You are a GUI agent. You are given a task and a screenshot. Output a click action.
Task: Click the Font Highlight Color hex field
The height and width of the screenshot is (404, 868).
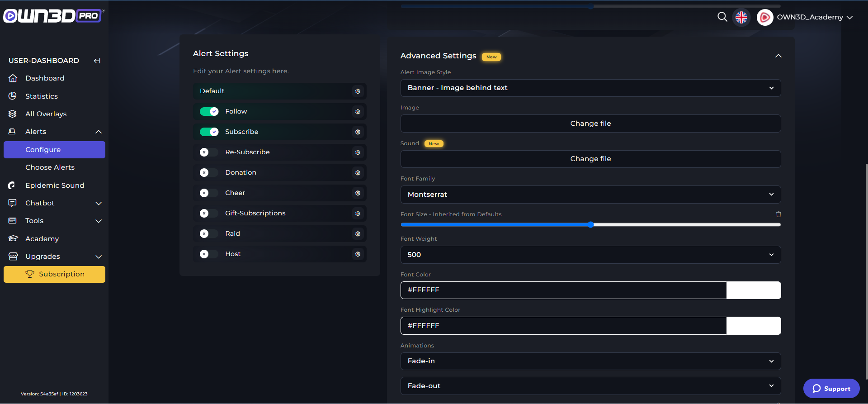coord(563,326)
